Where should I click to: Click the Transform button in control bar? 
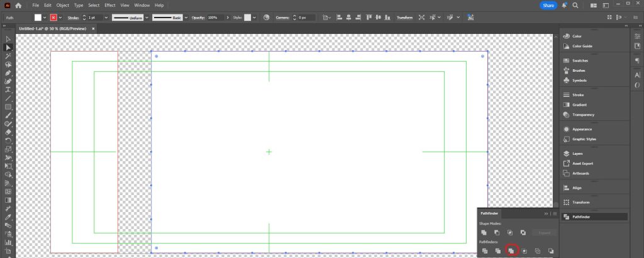click(404, 17)
